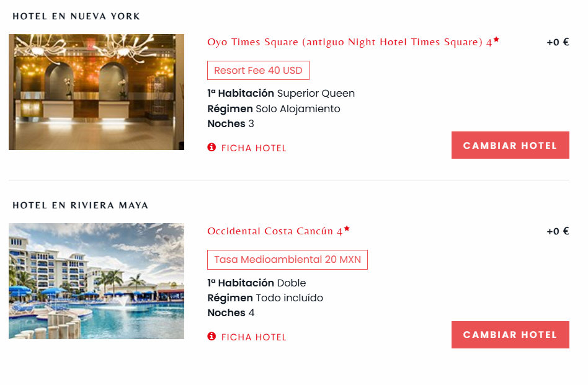Image resolution: width=588 pixels, height=385 pixels.
Task: Click the Resort Fee 40 USD badge
Action: (x=258, y=71)
